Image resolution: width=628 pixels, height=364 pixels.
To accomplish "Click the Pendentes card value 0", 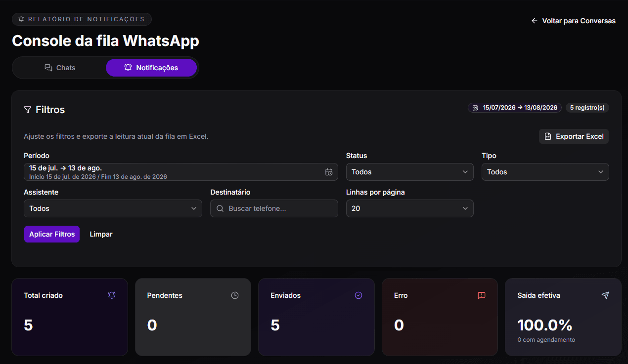I will [x=152, y=325].
